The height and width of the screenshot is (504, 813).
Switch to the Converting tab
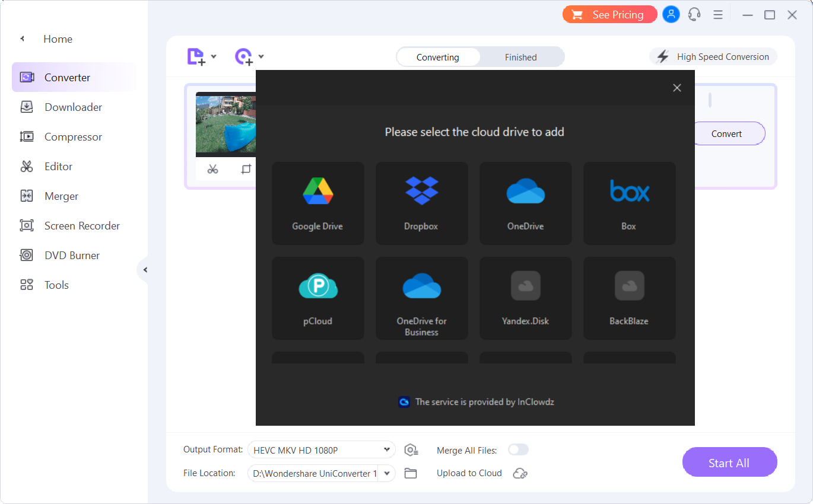(x=438, y=58)
